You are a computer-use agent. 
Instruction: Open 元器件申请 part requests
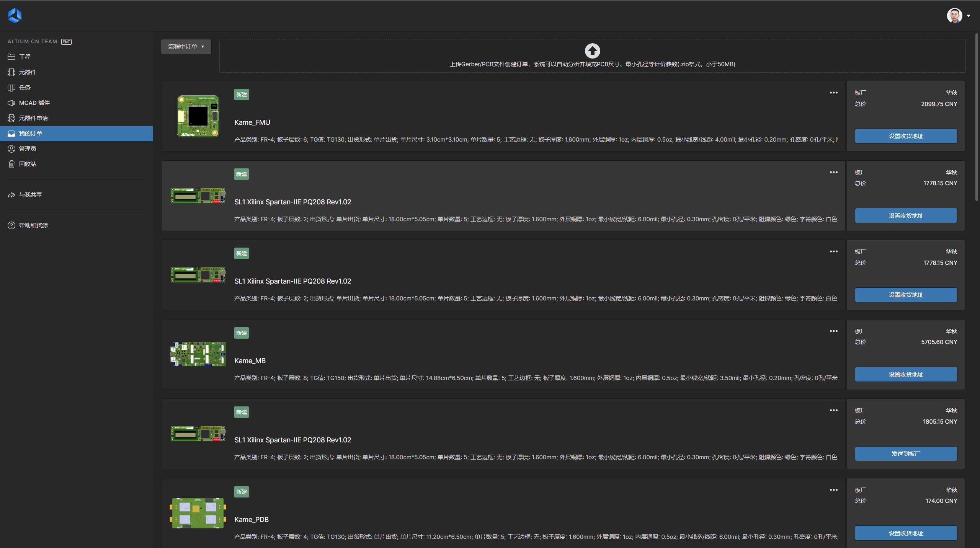pyautogui.click(x=33, y=118)
